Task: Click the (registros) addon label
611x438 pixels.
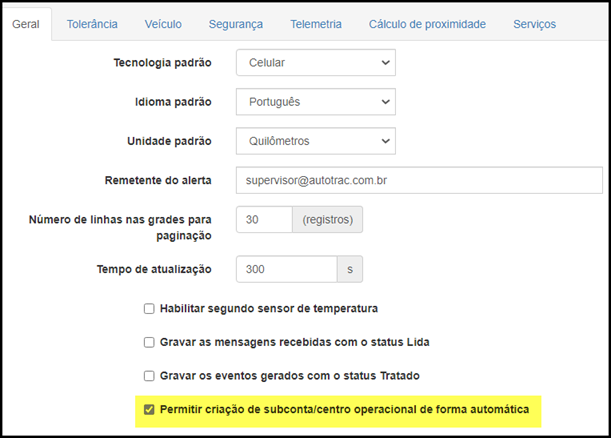Action: (x=328, y=220)
